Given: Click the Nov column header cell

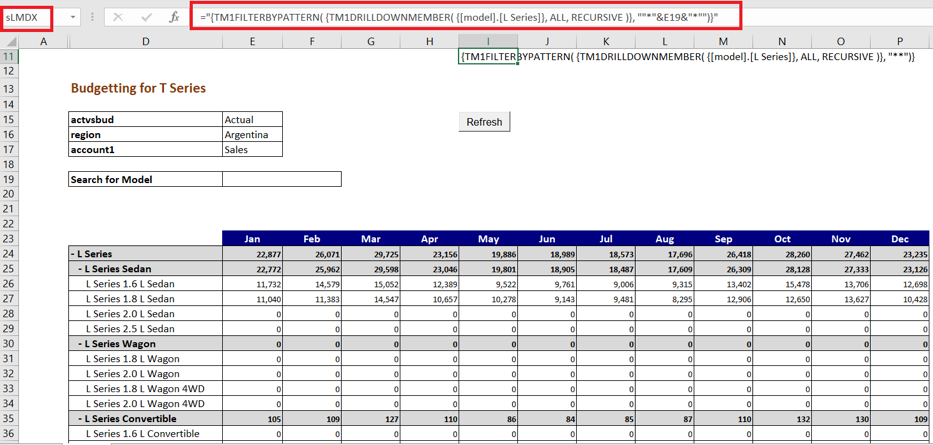Looking at the screenshot, I should pyautogui.click(x=841, y=239).
